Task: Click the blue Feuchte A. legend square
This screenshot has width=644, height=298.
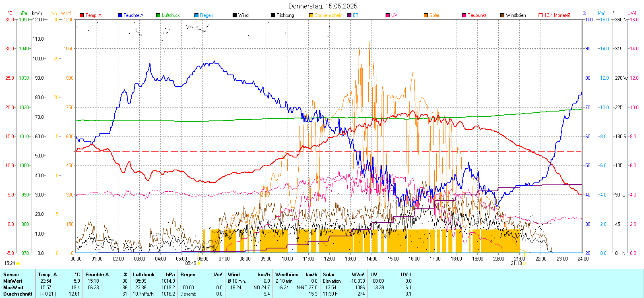Action: [x=120, y=15]
